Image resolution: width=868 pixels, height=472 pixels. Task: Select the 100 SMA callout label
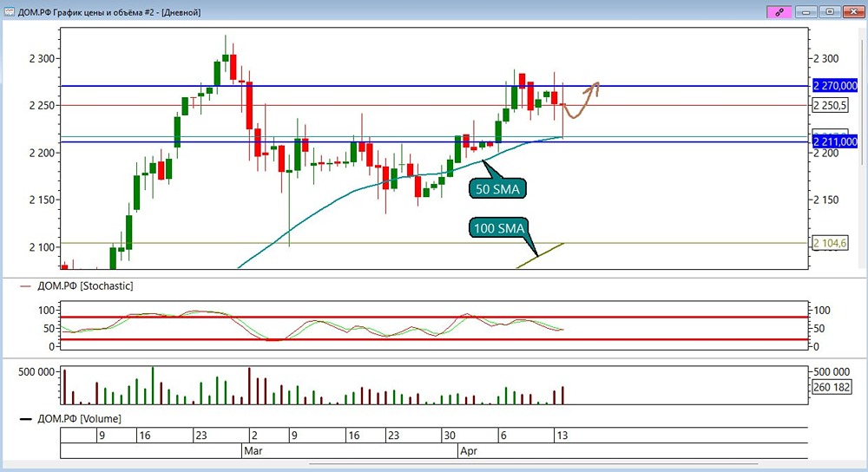(499, 228)
